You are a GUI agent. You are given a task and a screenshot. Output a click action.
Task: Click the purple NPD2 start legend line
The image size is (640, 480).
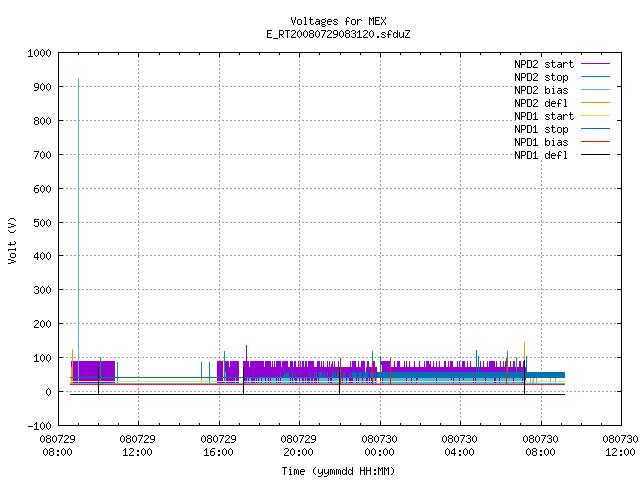click(x=596, y=64)
